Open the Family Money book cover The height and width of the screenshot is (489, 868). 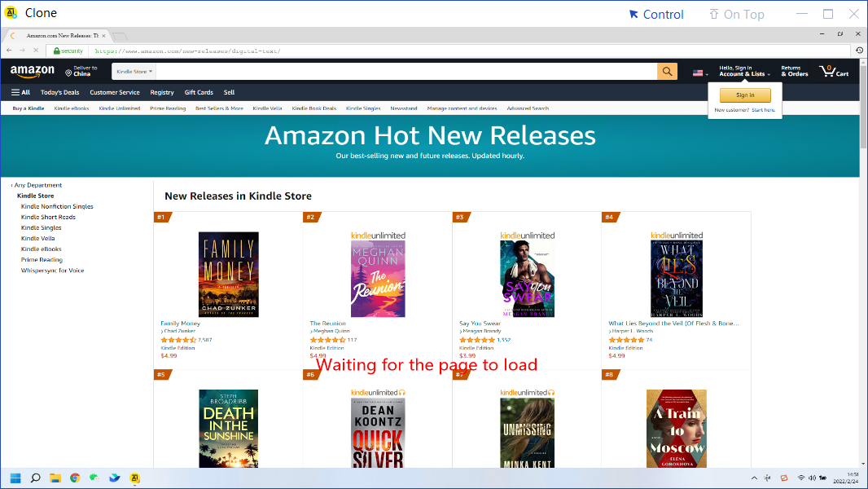coord(229,274)
